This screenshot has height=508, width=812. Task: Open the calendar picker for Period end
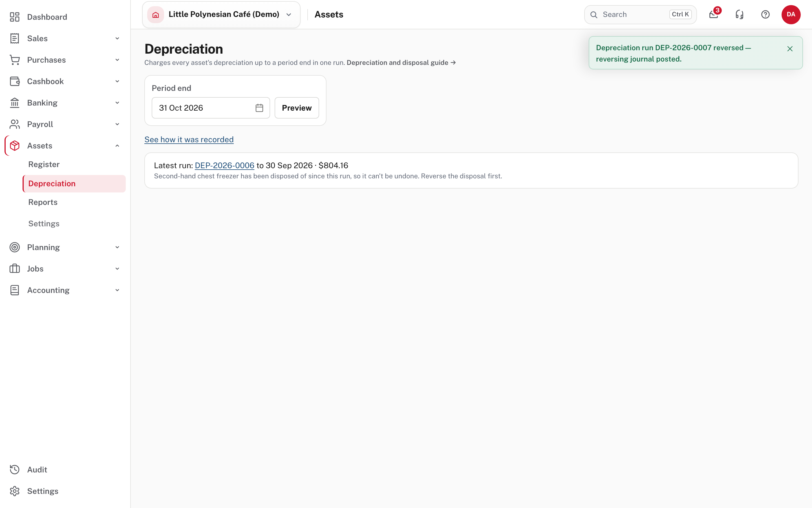(x=259, y=108)
